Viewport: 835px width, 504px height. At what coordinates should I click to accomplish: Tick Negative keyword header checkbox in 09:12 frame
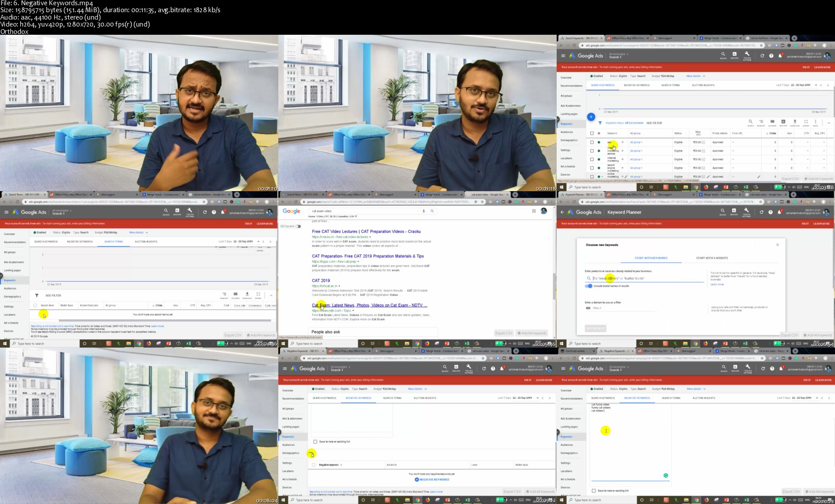pos(314,465)
